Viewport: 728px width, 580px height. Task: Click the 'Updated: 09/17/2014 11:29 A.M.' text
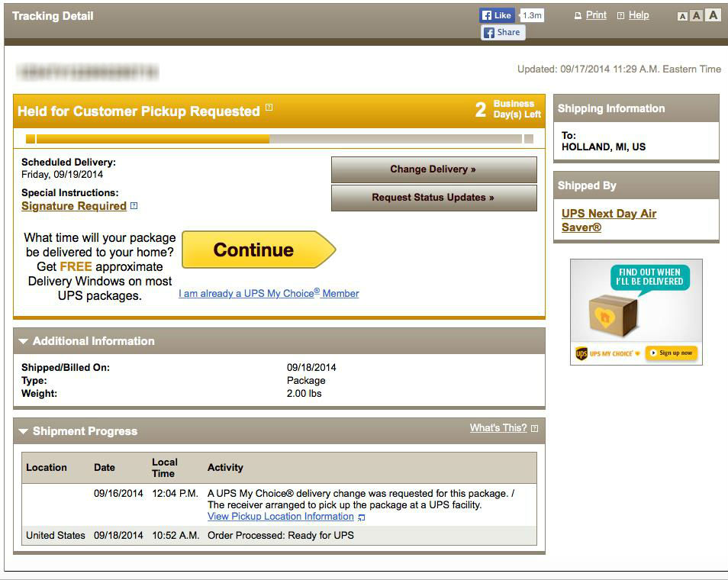point(619,69)
